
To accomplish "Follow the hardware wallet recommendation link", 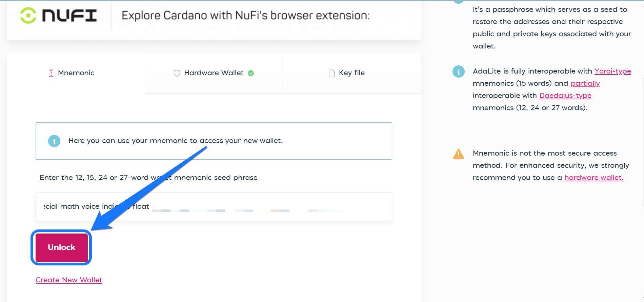I will pyautogui.click(x=593, y=178).
